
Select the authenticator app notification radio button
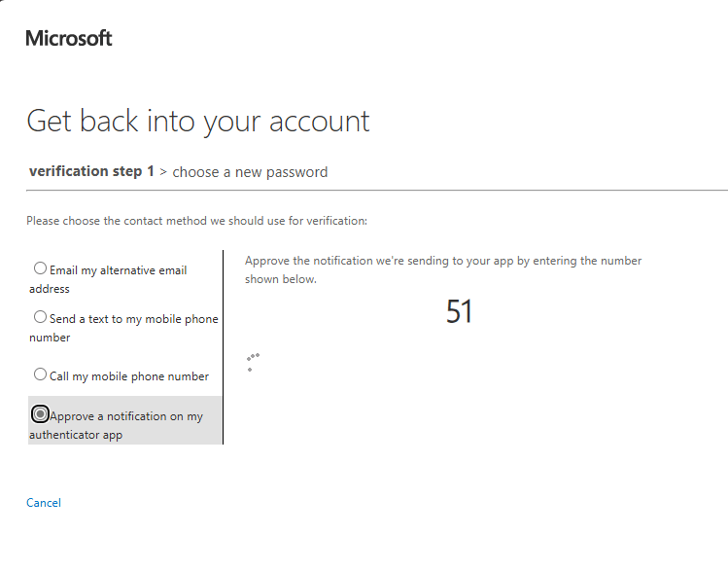[x=40, y=413]
